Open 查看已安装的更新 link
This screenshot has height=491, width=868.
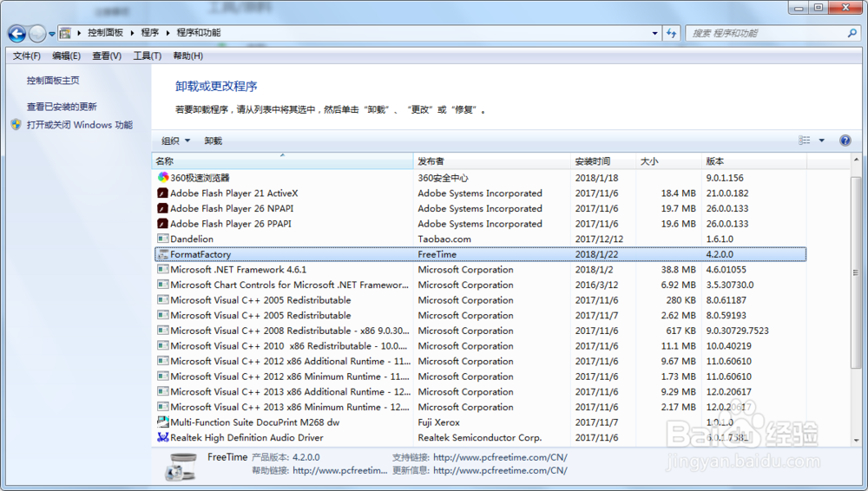62,107
